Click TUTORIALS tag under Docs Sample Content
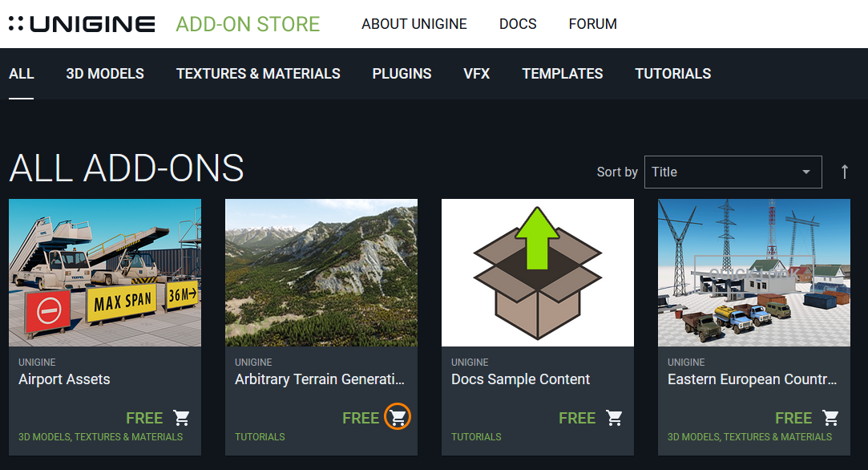 click(476, 437)
